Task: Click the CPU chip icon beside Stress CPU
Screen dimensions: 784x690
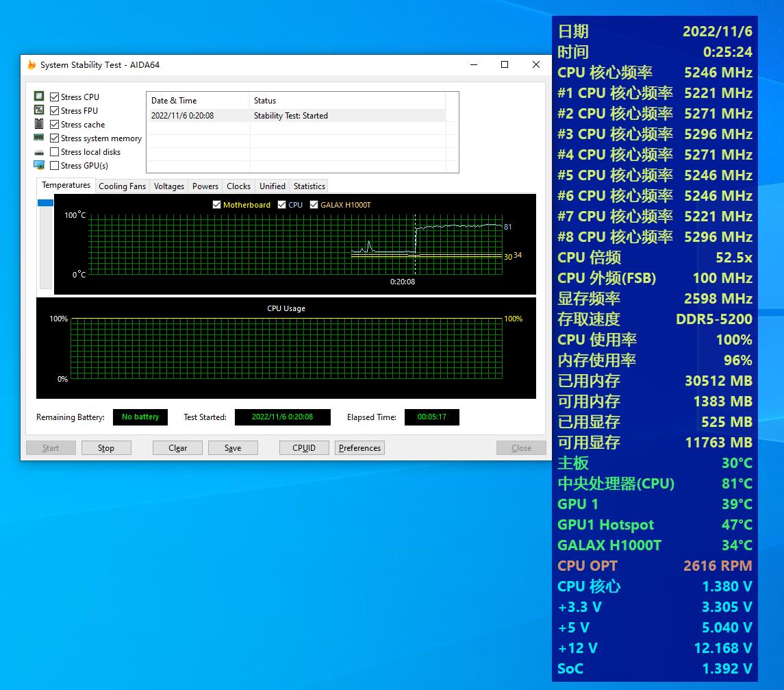Action: pyautogui.click(x=39, y=97)
